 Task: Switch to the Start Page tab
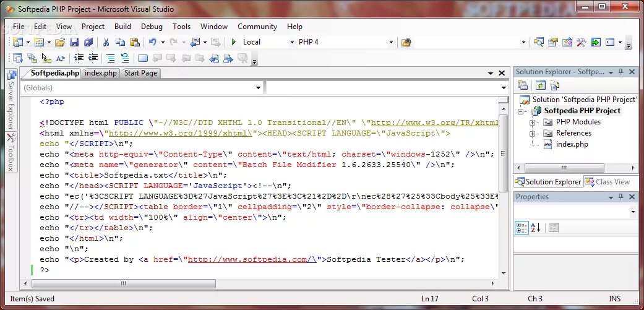click(x=140, y=73)
